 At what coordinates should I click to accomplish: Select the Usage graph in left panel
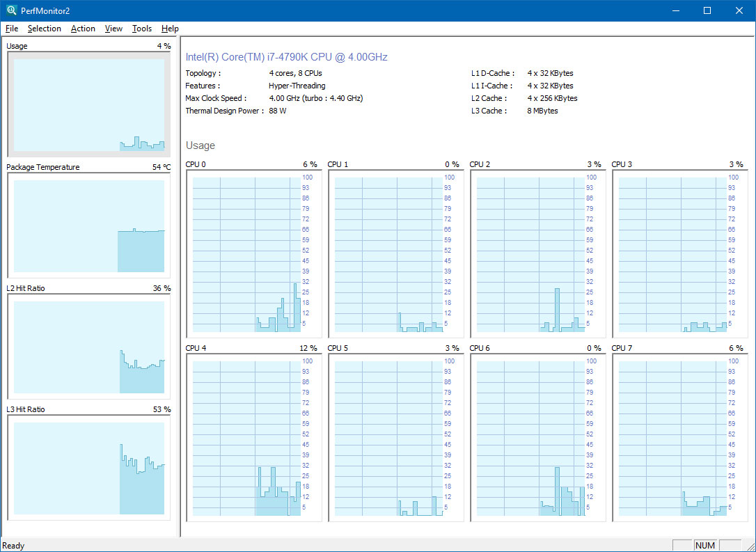[88, 104]
